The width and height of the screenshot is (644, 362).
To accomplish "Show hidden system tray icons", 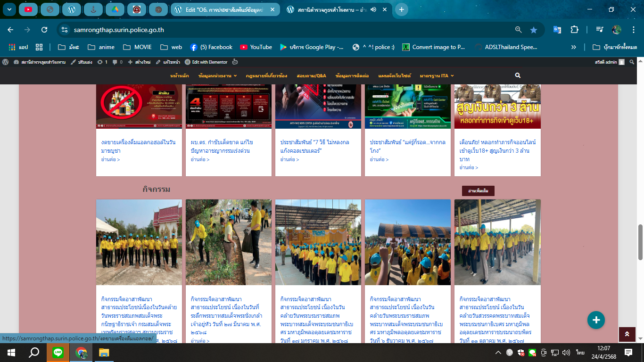I will 498,353.
